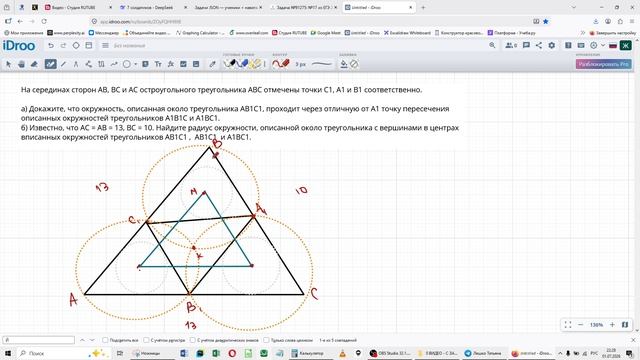Select the freehand pen tool

(x=50, y=64)
